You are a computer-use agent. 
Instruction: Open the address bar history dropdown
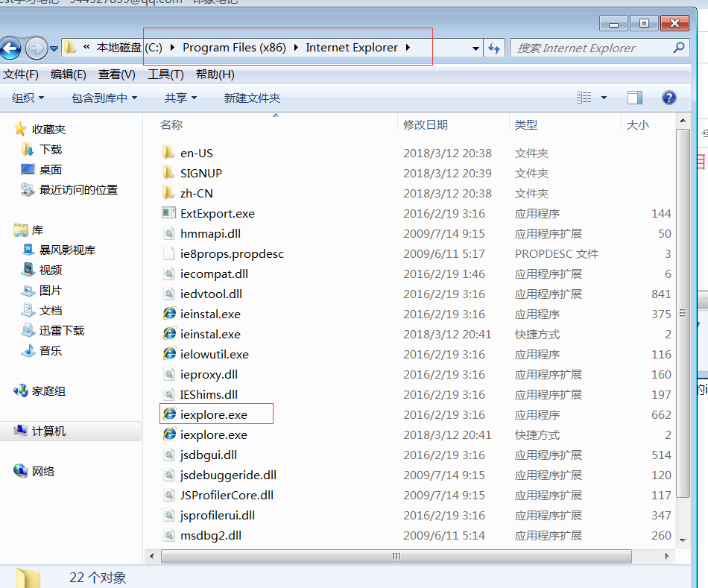point(475,48)
